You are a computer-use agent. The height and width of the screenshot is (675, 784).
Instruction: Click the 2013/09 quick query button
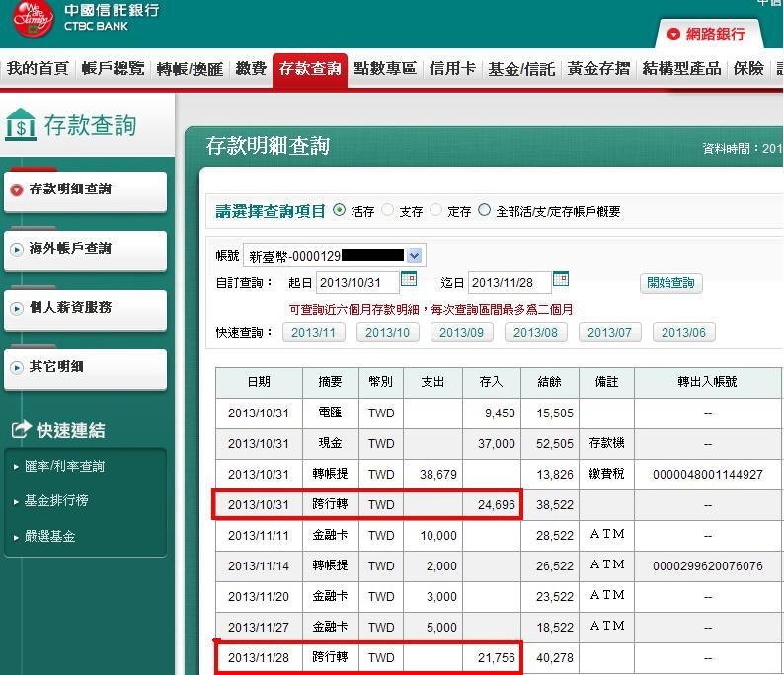tap(461, 333)
